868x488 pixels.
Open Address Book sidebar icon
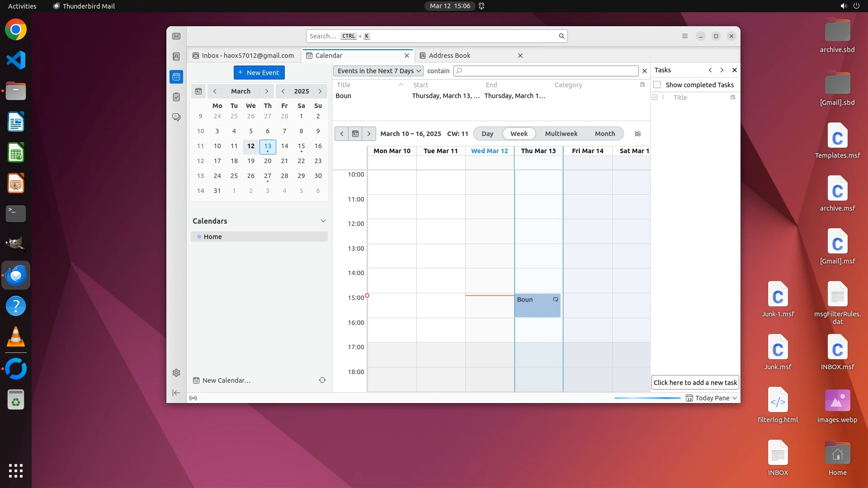click(176, 56)
